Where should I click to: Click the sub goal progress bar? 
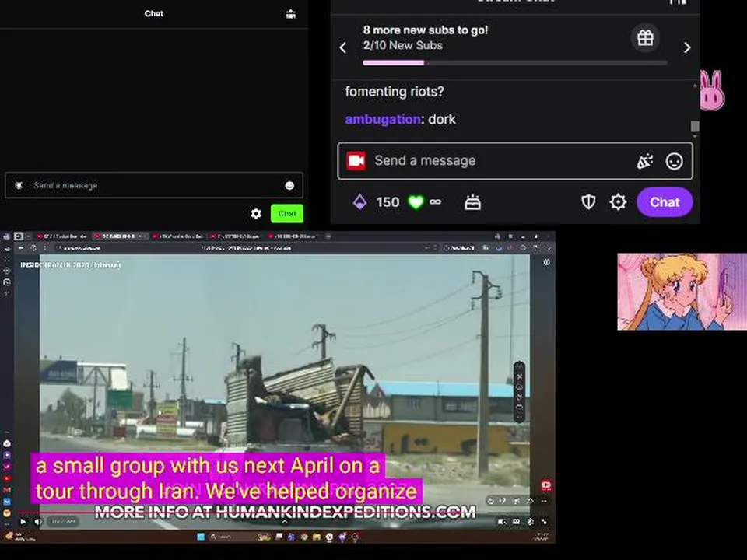pos(515,63)
